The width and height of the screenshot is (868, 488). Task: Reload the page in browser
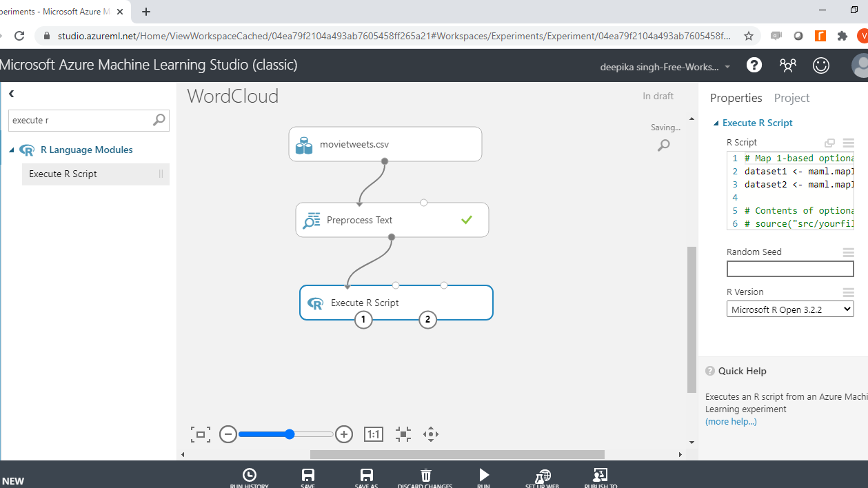(x=19, y=36)
